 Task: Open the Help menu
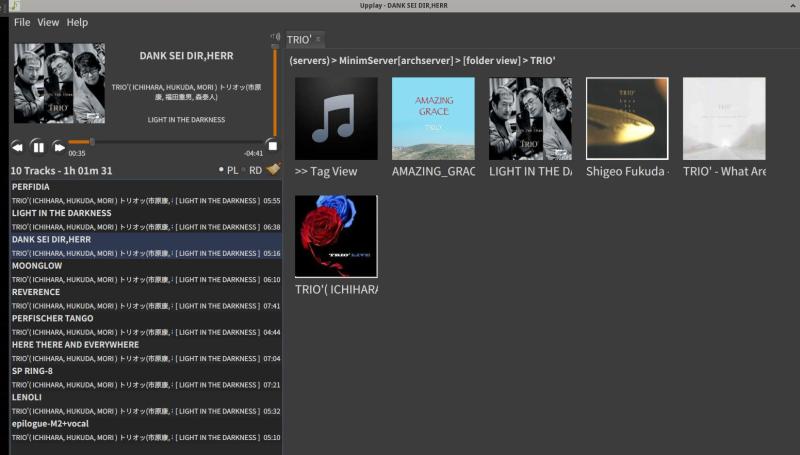tap(77, 22)
